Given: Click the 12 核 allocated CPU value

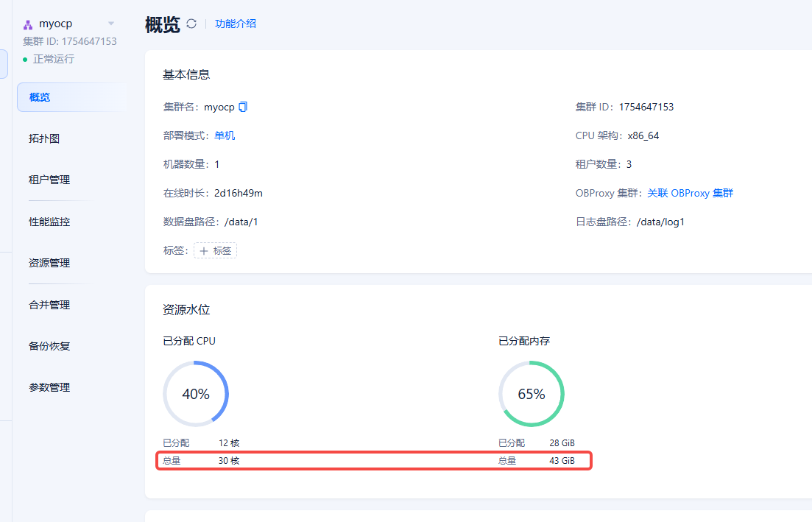Looking at the screenshot, I should coord(229,443).
